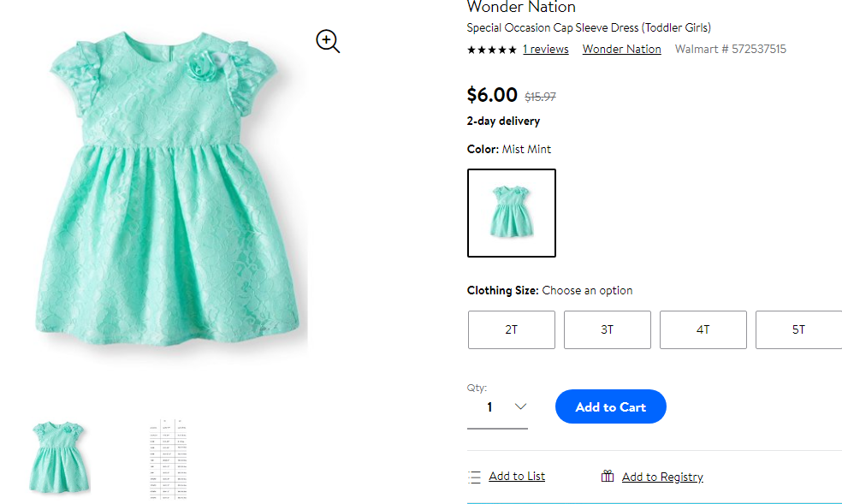Click the quantity value 1 selector

(497, 407)
